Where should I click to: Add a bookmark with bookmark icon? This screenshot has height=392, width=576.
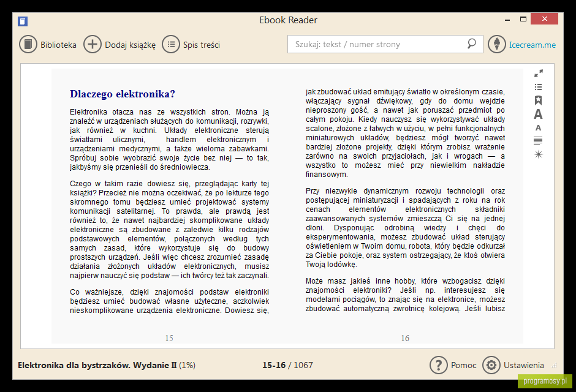tap(538, 100)
